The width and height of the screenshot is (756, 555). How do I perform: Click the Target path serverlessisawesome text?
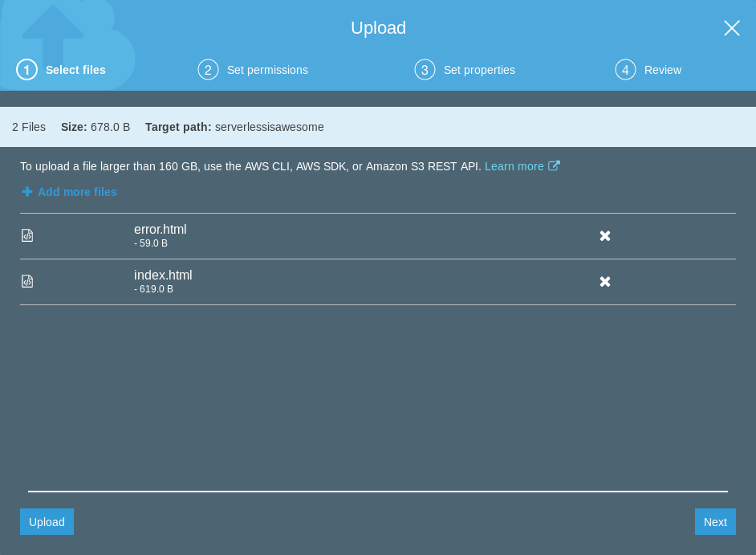click(x=270, y=127)
